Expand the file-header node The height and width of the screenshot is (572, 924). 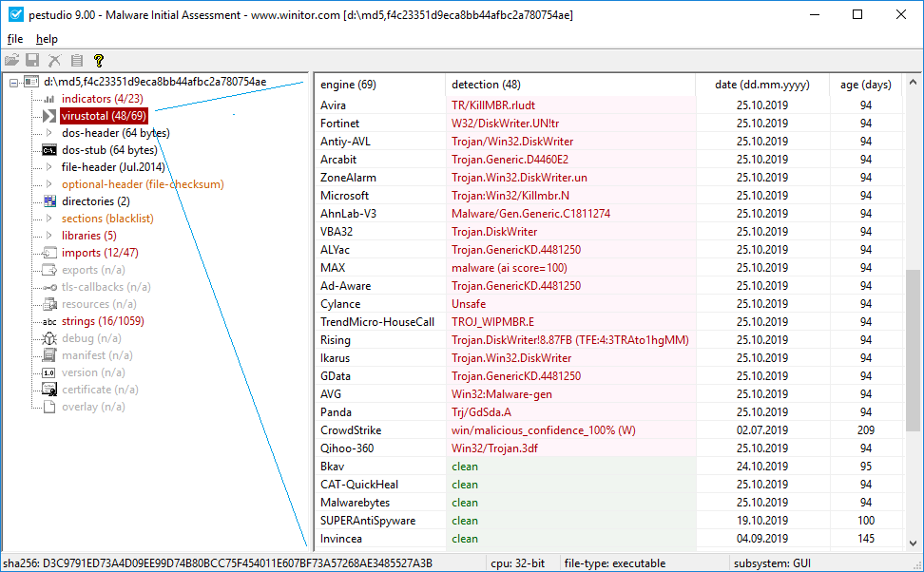pos(48,167)
